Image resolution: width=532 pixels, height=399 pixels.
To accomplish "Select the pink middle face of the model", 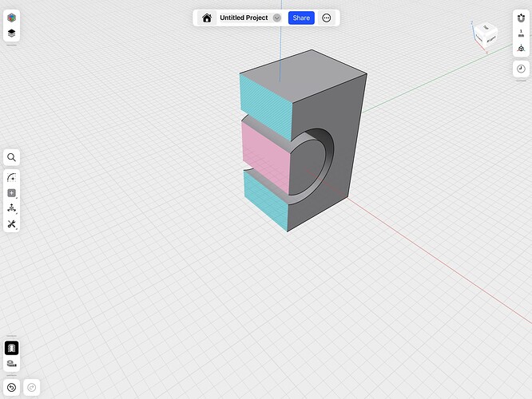I will click(265, 156).
